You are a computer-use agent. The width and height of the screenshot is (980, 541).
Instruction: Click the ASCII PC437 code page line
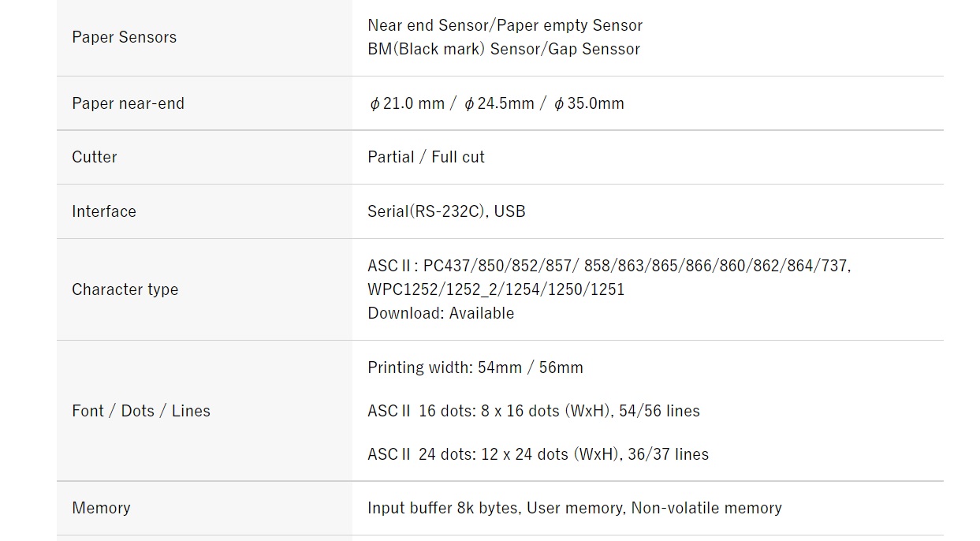pyautogui.click(x=609, y=266)
